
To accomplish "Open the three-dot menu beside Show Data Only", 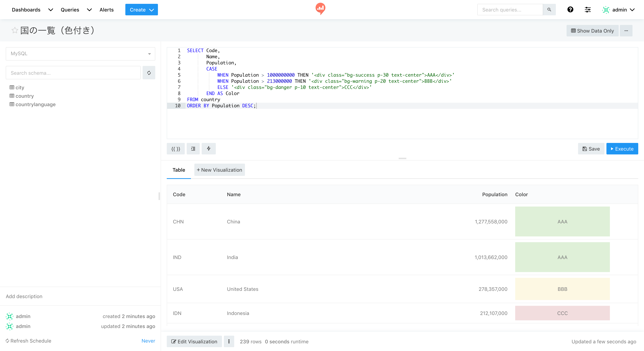I will click(626, 31).
